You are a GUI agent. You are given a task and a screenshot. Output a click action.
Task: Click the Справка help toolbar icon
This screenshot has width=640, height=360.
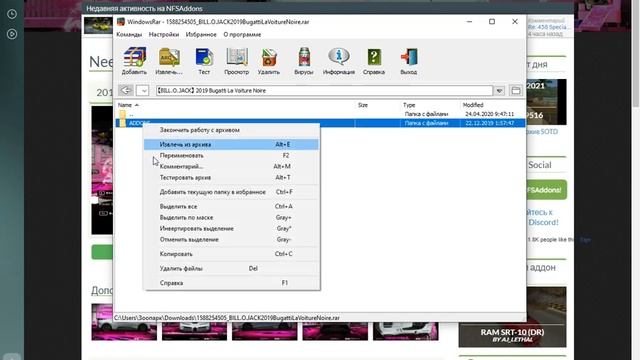click(374, 60)
